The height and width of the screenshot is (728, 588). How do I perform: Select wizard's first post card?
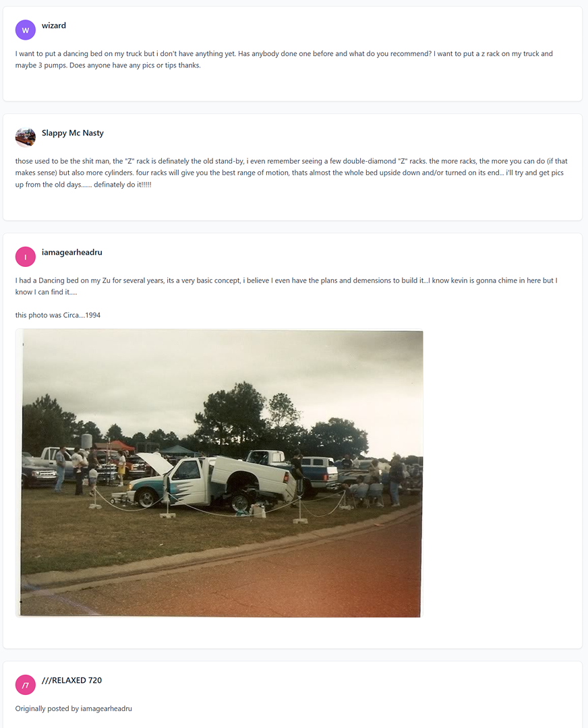(x=293, y=54)
